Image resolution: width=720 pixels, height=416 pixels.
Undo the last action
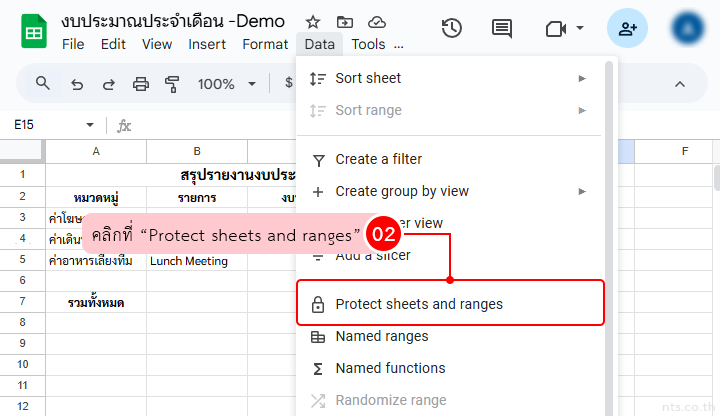coord(77,84)
